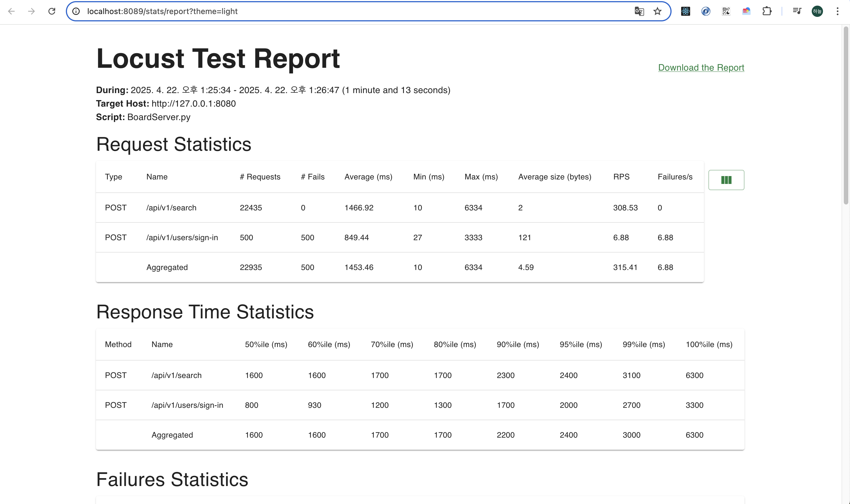Screen dimensions: 850x504
Task: Select /api/v1/users/sign-in in Response Time Statistics
Action: coord(187,406)
